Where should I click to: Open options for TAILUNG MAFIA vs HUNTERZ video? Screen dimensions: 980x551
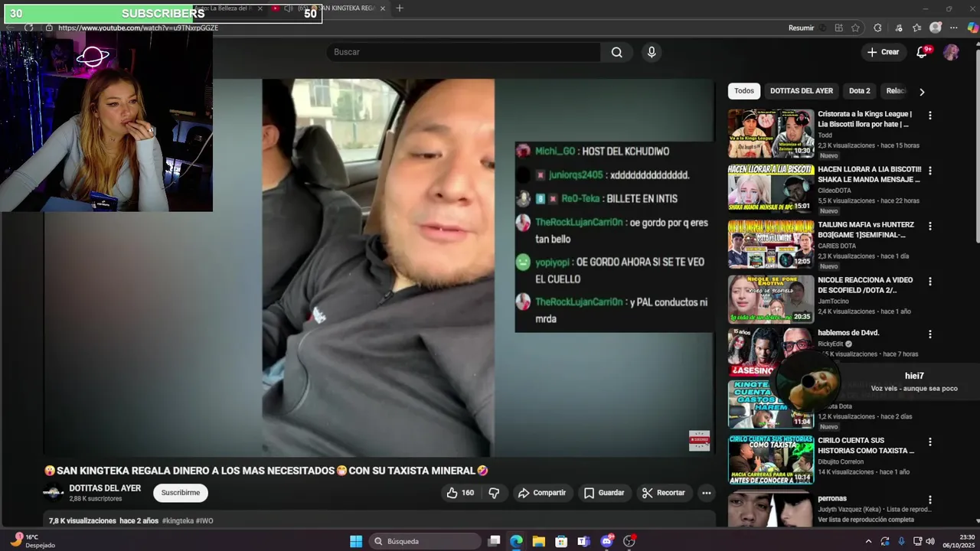[929, 226]
